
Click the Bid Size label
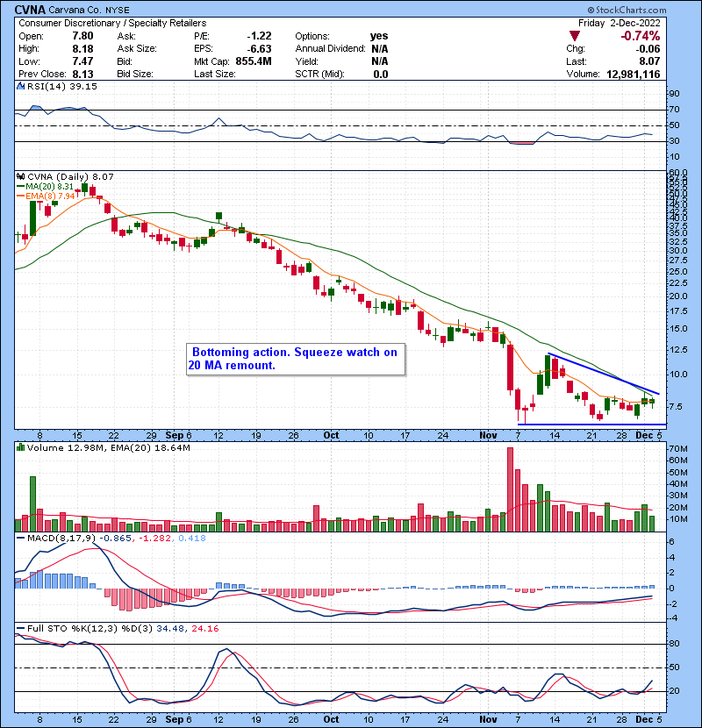(x=135, y=75)
